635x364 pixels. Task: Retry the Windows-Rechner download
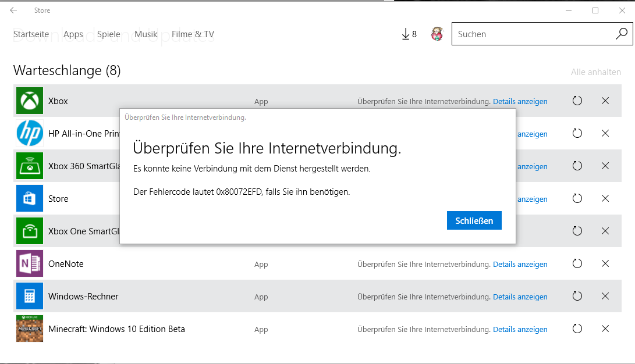[577, 296]
